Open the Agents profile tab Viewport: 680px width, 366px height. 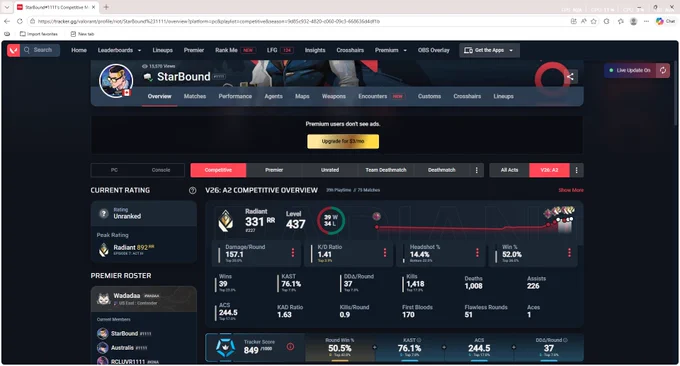tap(274, 96)
